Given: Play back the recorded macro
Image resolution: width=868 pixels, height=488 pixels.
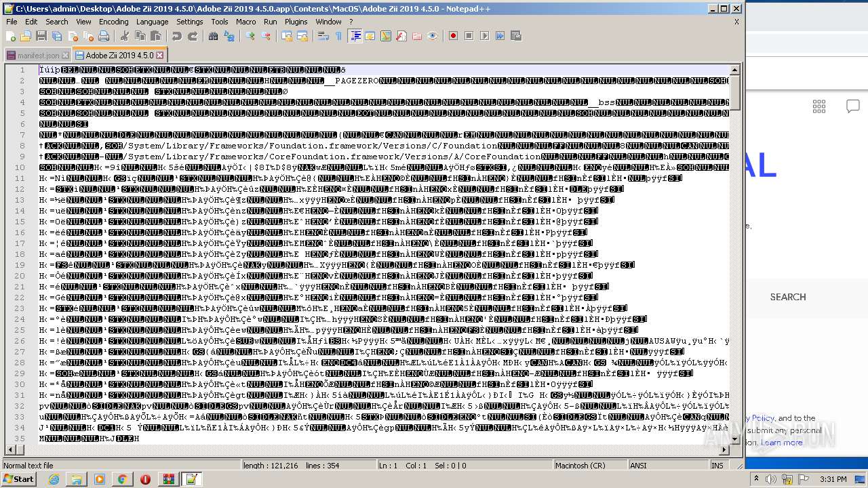Looking at the screenshot, I should [484, 36].
